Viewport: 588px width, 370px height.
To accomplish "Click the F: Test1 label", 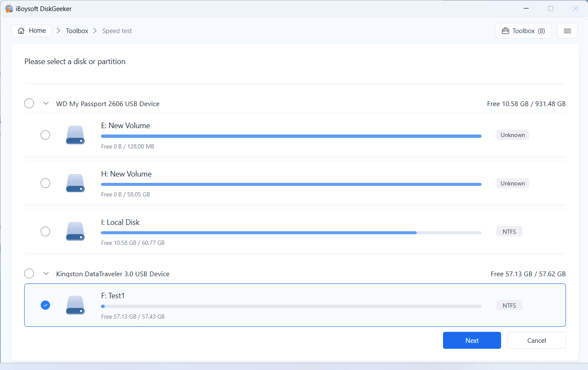I will 113,296.
